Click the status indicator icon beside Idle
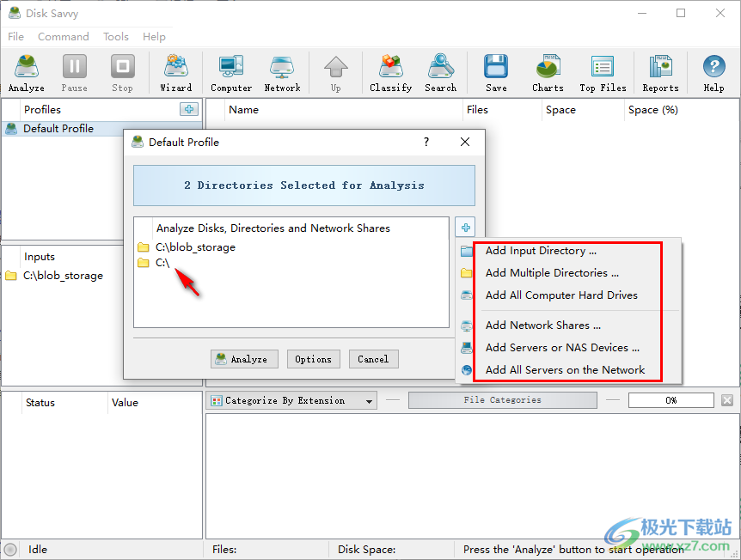The image size is (741, 560). tap(10, 549)
